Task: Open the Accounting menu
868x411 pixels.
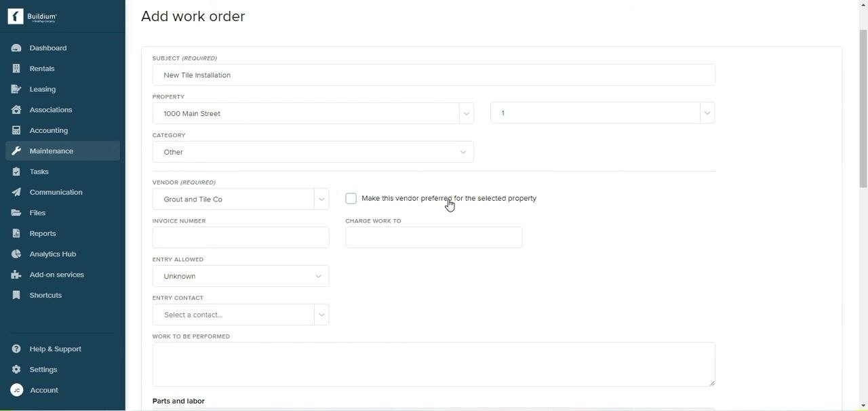Action: tap(62, 130)
